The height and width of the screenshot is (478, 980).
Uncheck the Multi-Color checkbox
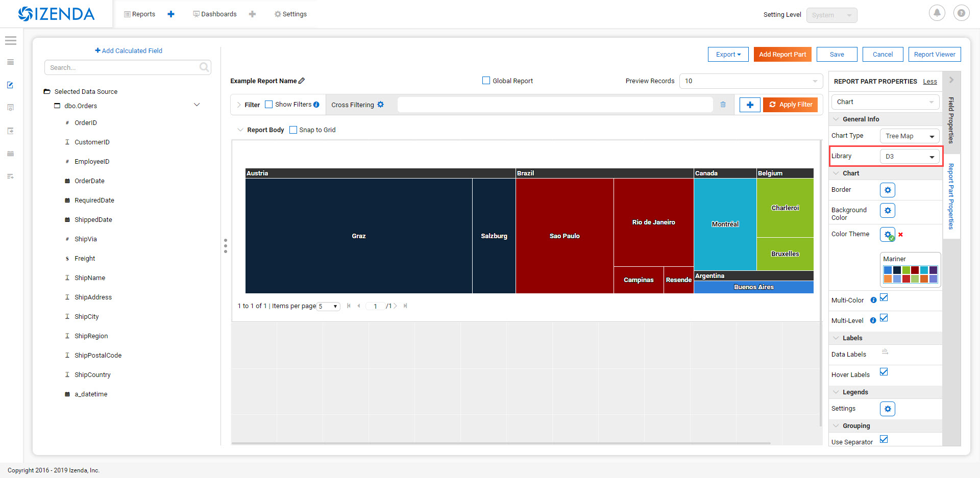click(884, 297)
